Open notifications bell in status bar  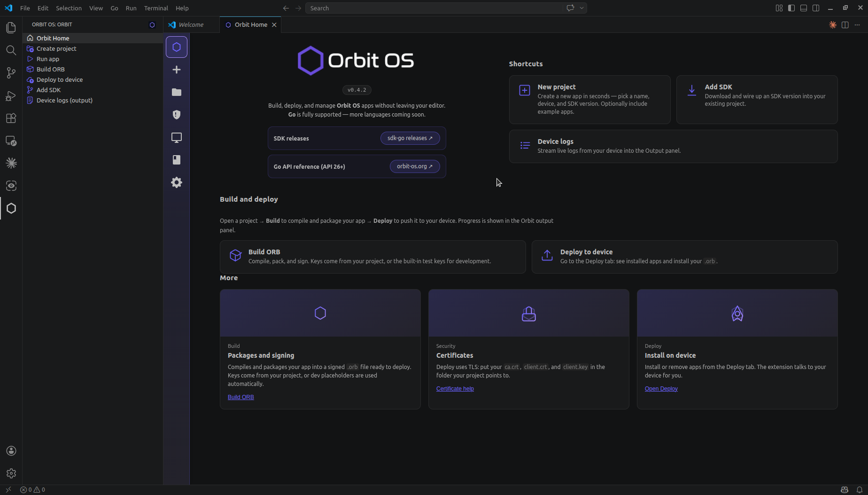point(860,490)
